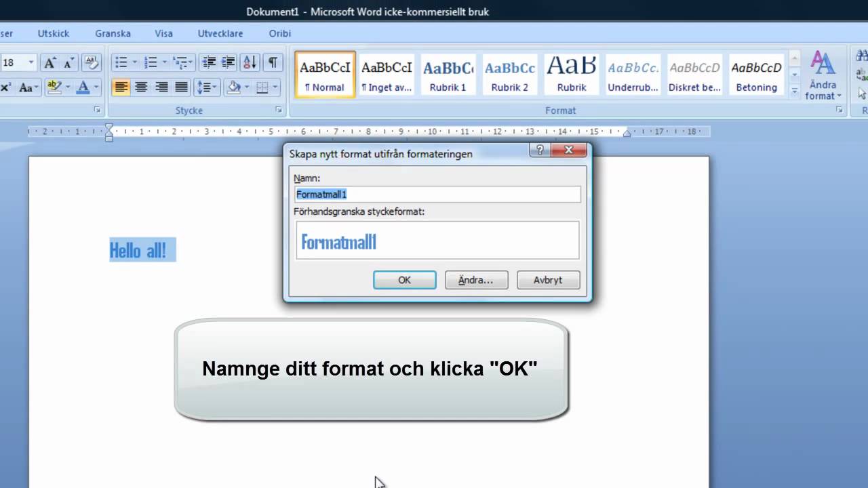The image size is (868, 488).
Task: Click the Ändra... button
Action: tap(476, 280)
